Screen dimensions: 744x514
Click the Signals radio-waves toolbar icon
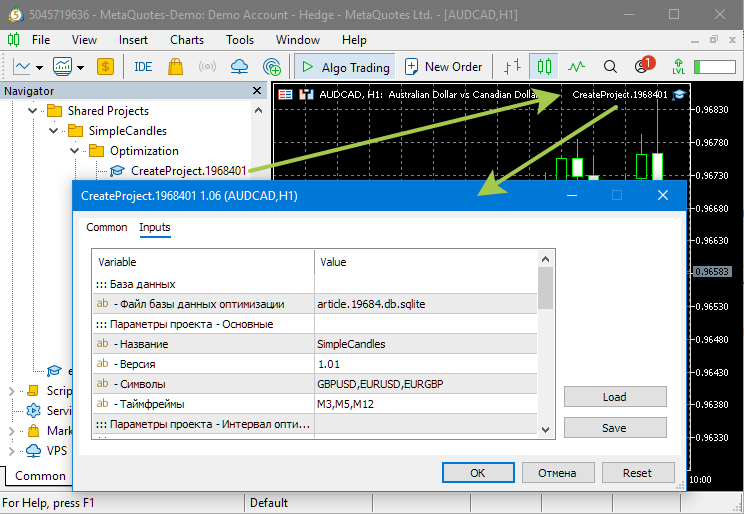pyautogui.click(x=207, y=67)
